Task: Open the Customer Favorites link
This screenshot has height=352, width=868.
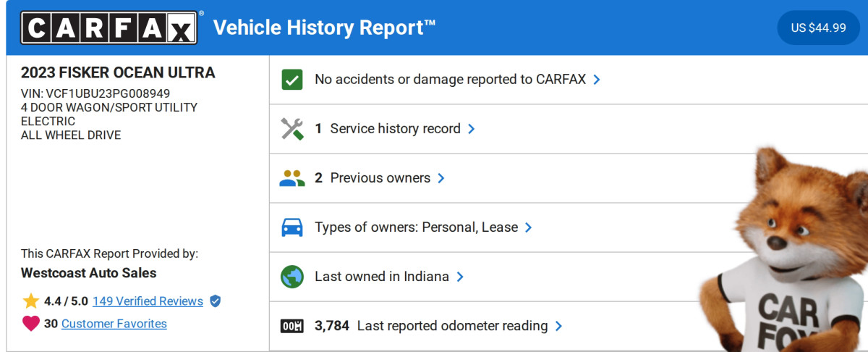Action: point(114,324)
